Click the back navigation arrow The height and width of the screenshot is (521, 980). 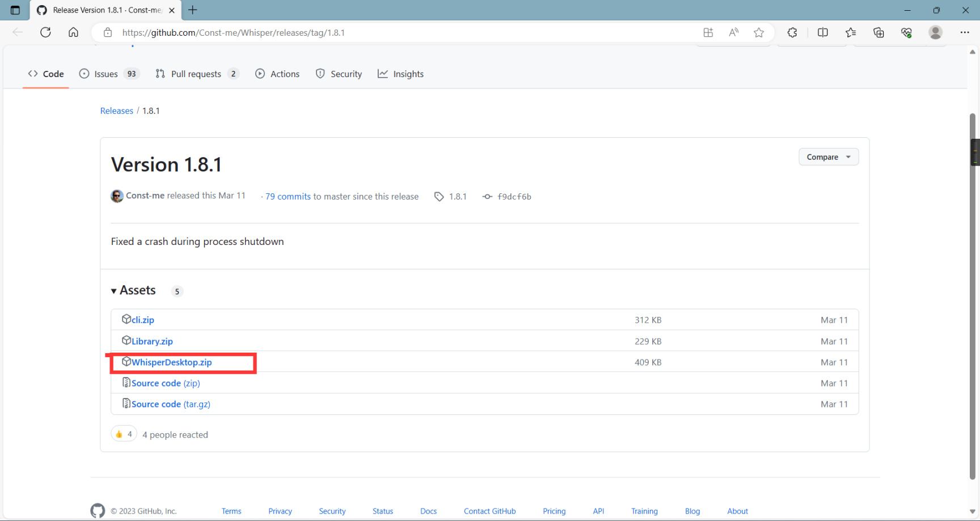18,32
